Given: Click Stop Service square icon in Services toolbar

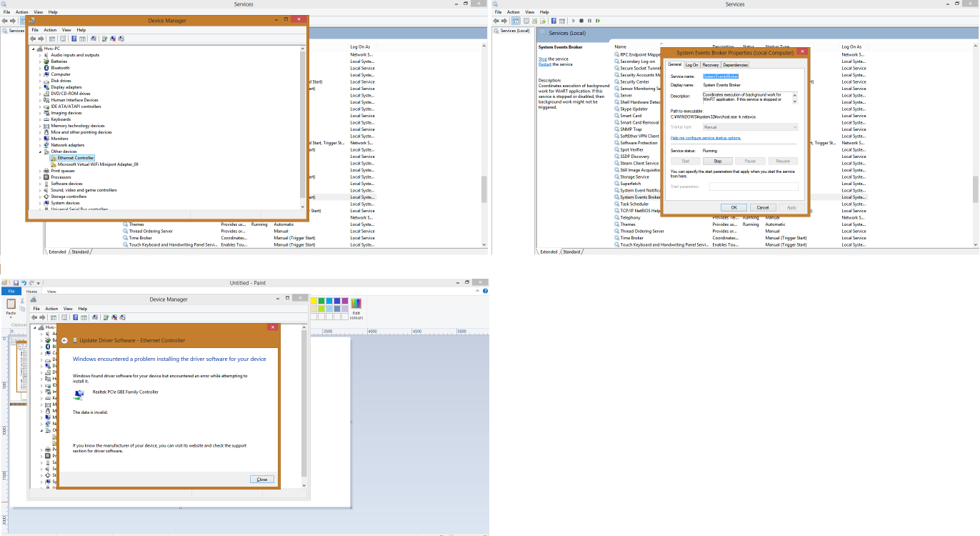Looking at the screenshot, I should [581, 21].
